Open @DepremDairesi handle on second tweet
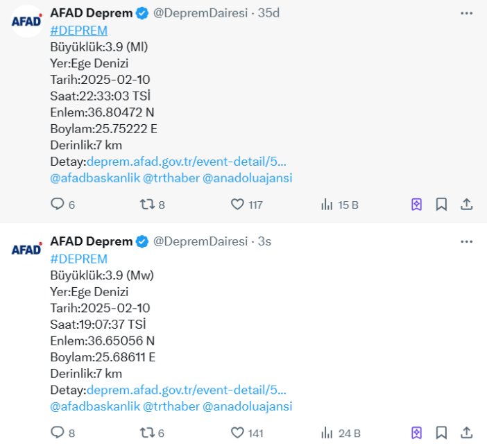Viewport: 487px width, 448px height. 200,241
